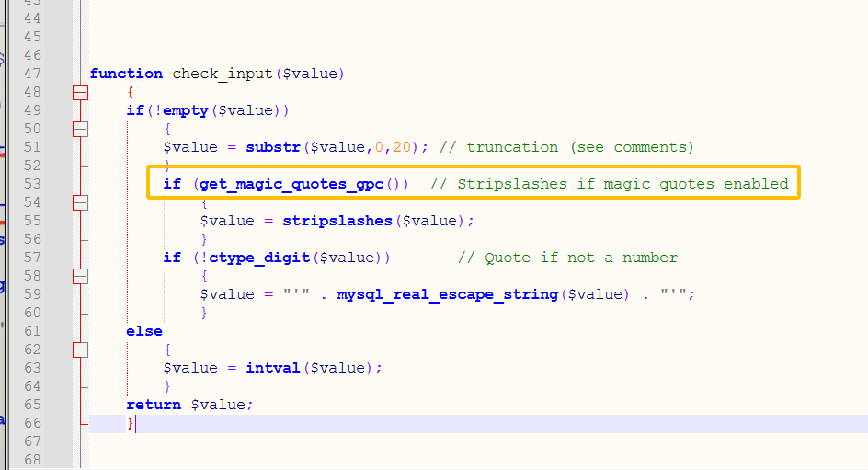Click the 'substr' function call
Viewport: 868px width, 470px height.
point(273,147)
